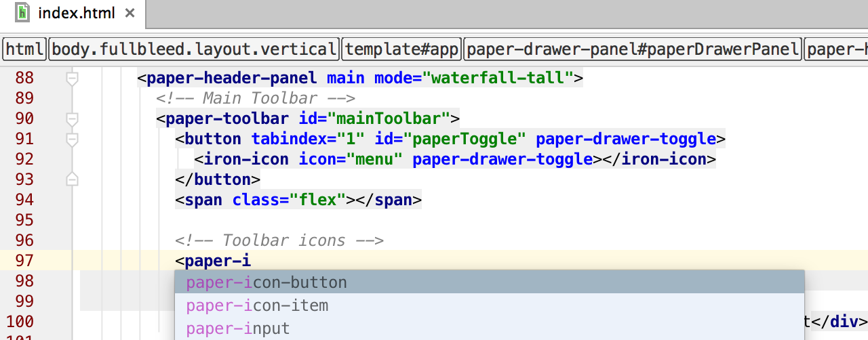Collapse the fold marker at line 88
This screenshot has height=340, width=868.
coord(72,79)
